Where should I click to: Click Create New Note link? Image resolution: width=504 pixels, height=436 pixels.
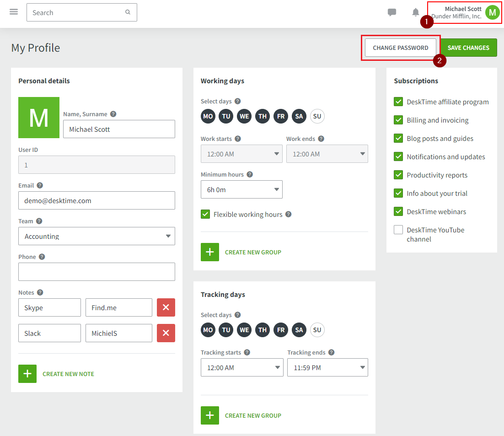(x=69, y=374)
